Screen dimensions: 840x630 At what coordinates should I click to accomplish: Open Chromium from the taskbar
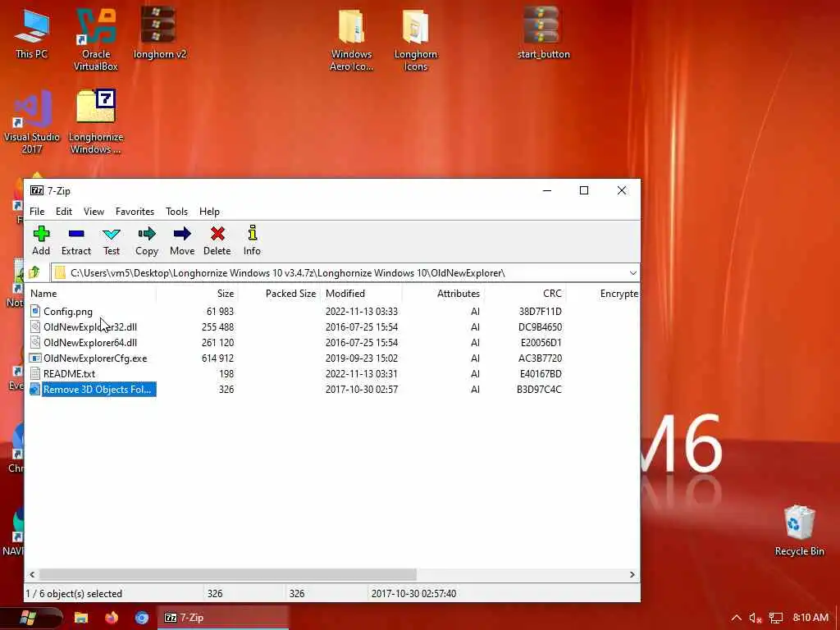[x=142, y=618]
